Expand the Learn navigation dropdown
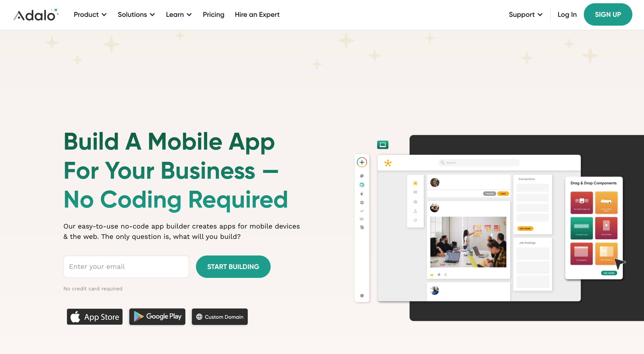Image resolution: width=644 pixels, height=354 pixels. 178,14
